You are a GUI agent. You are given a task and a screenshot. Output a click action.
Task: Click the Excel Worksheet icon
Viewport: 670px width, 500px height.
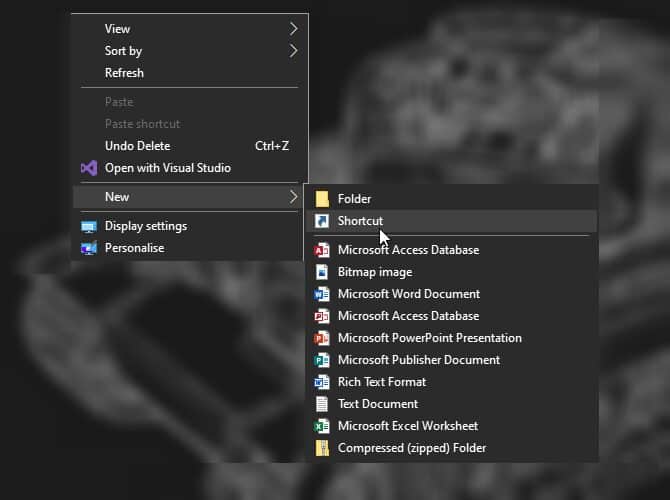click(x=322, y=426)
